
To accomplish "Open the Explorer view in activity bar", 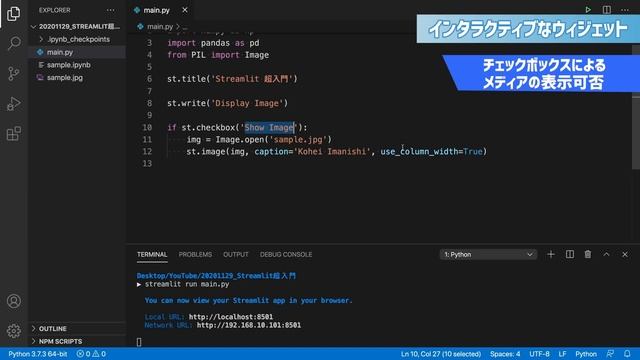I will 13,13.
